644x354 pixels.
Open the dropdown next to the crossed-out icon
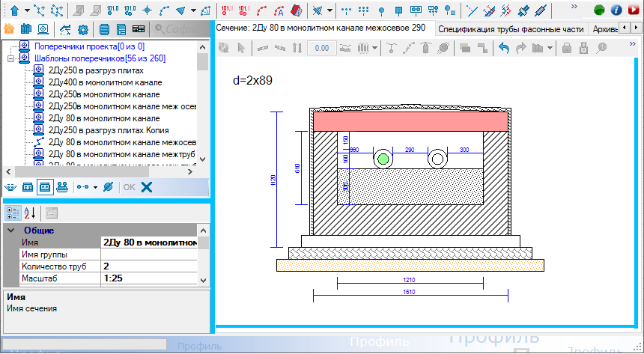329,10
